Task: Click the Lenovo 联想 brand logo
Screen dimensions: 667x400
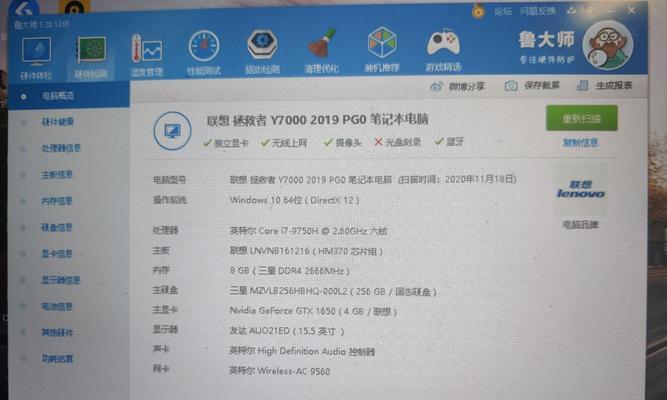Action: (x=581, y=189)
